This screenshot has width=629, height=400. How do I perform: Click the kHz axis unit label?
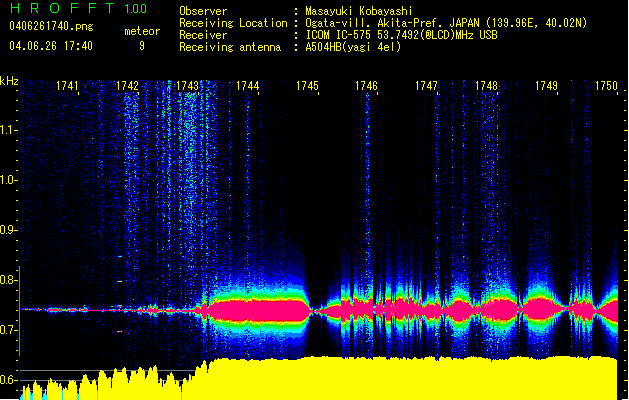9,81
